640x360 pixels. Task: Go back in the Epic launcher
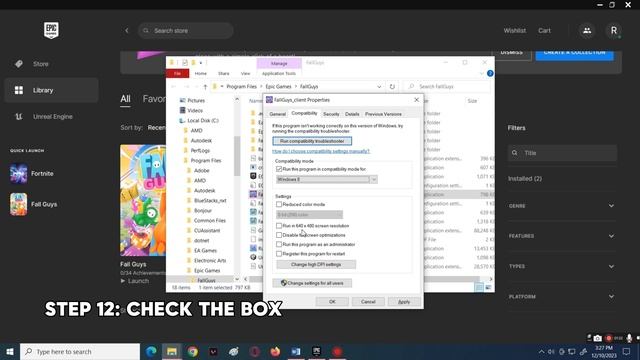point(127,31)
